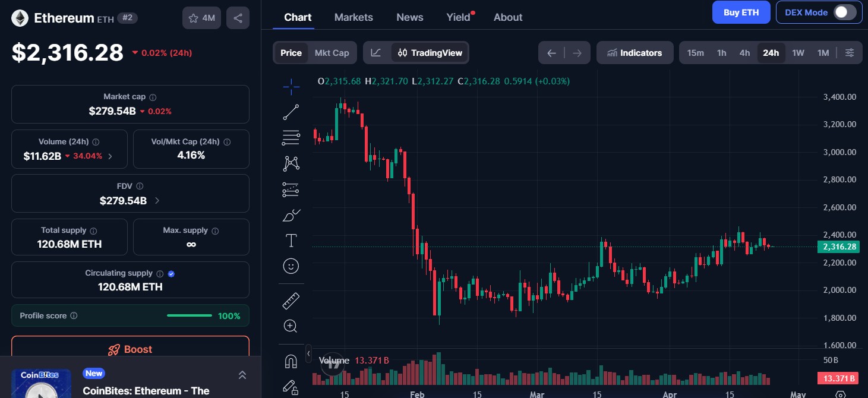Select the 1W chart timeframe
868x398 pixels.
click(798, 52)
